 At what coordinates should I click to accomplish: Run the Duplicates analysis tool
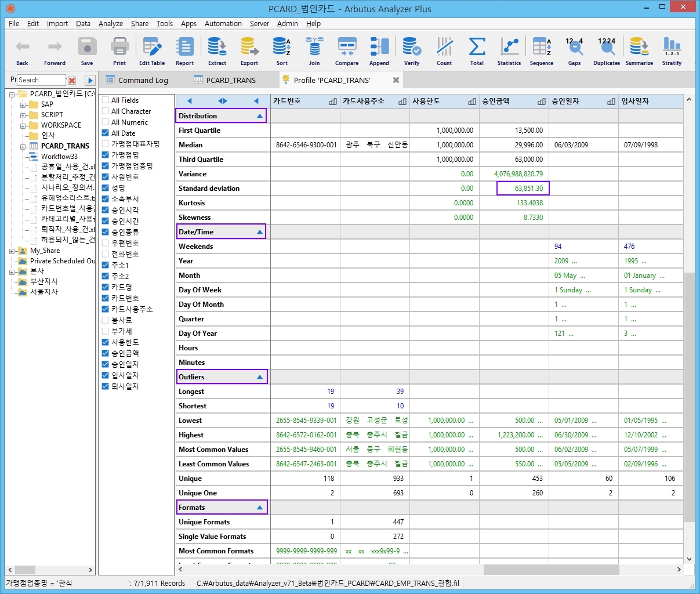(x=607, y=50)
